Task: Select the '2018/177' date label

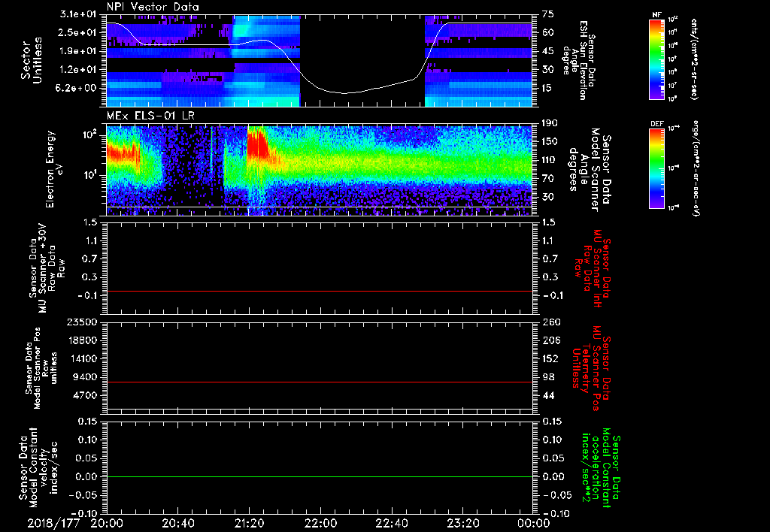Action: 53,523
